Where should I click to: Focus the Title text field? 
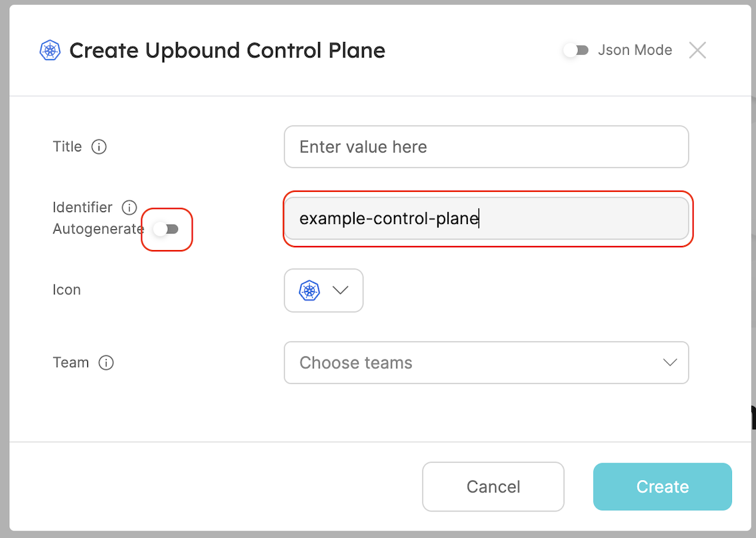click(x=485, y=147)
